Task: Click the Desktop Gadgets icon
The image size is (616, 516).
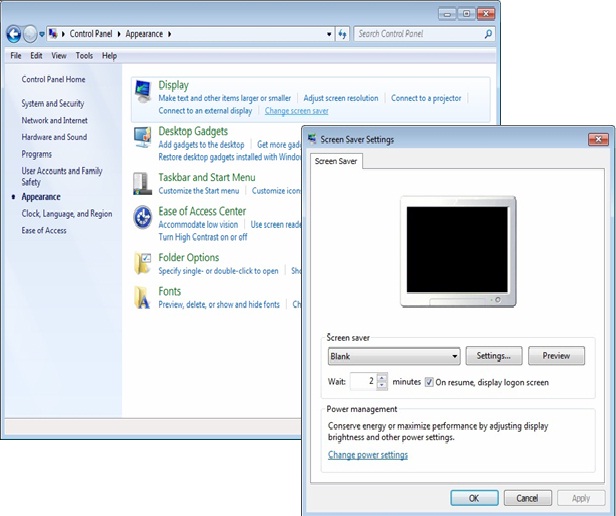Action: 142,137
